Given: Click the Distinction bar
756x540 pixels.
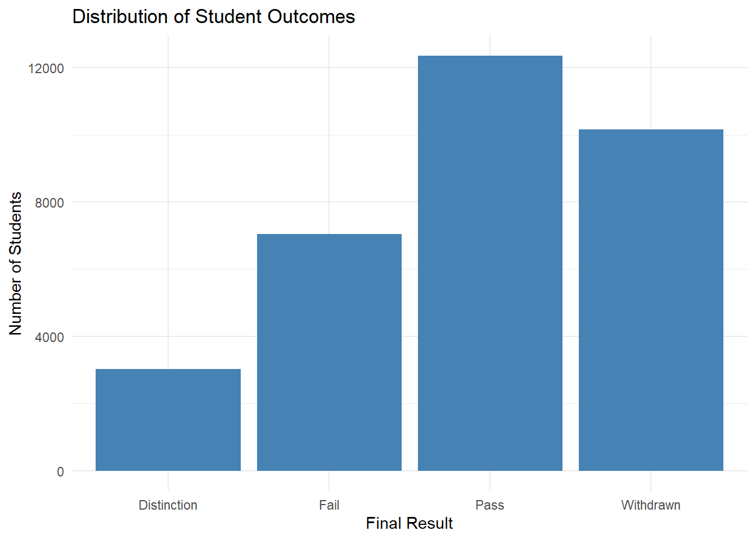Looking at the screenshot, I should point(168,420).
